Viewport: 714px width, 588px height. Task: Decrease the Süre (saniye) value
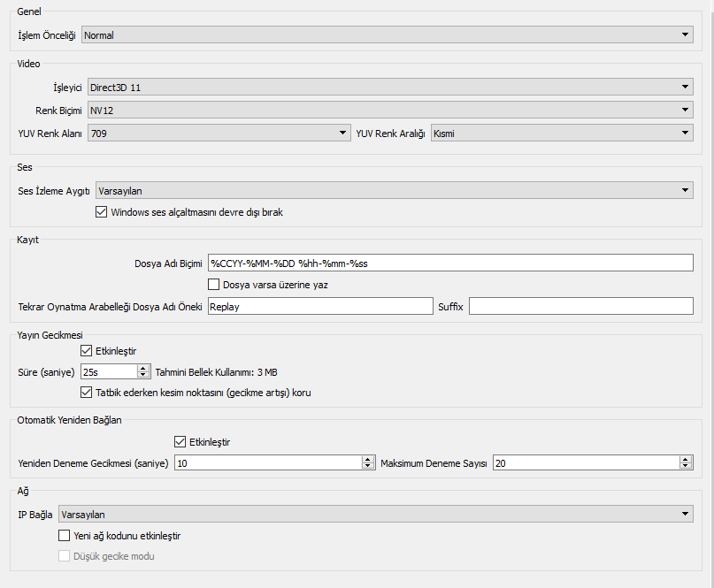coord(143,376)
